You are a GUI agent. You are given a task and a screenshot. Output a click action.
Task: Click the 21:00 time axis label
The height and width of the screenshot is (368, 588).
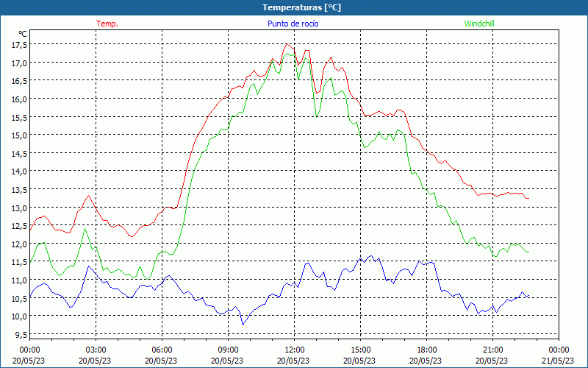tap(492, 350)
